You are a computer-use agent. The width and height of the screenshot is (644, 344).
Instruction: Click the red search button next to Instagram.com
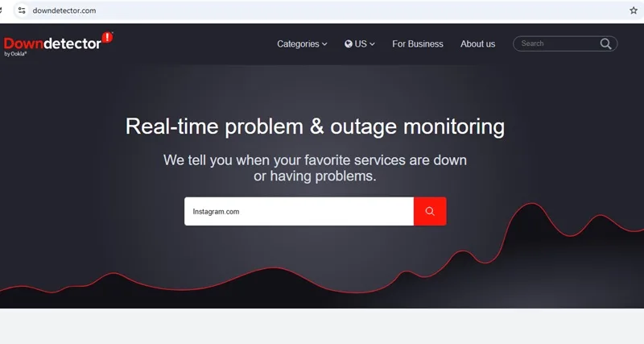pyautogui.click(x=430, y=211)
